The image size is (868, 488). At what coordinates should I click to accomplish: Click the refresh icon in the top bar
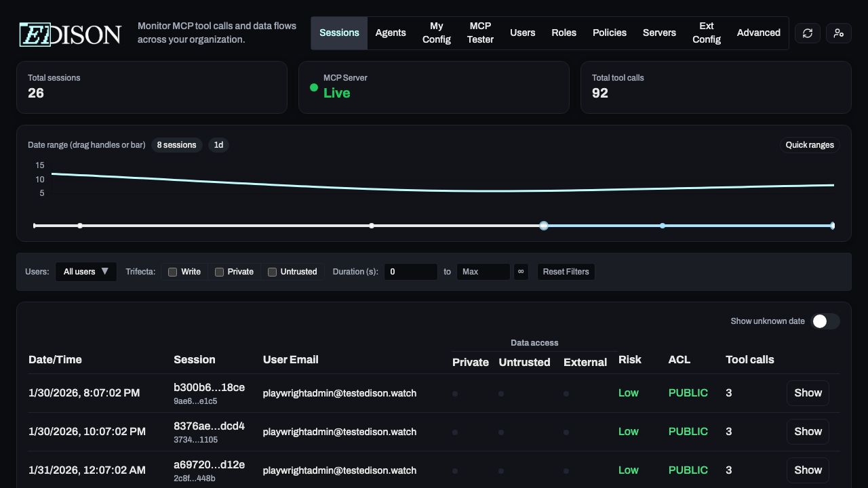(x=807, y=33)
